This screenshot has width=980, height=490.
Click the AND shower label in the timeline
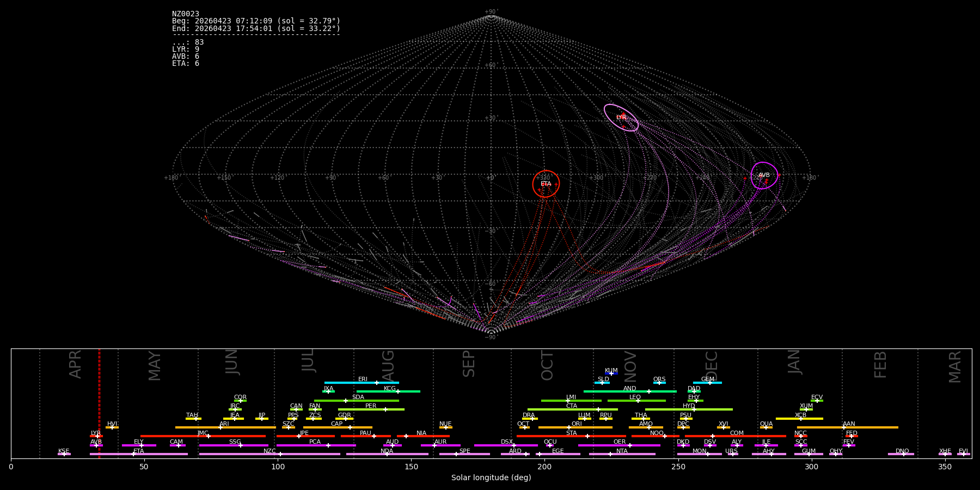click(x=630, y=389)
